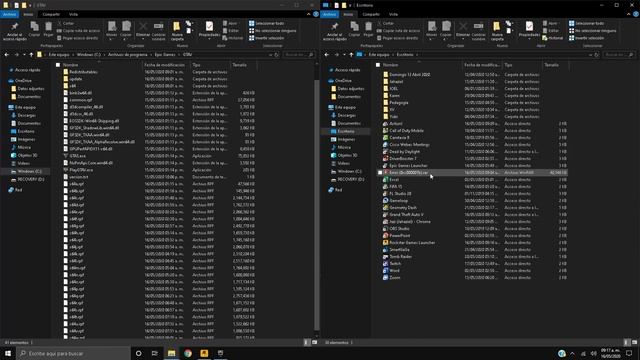Show hidden system tray icons
640x360 pixels.
(x=572, y=353)
